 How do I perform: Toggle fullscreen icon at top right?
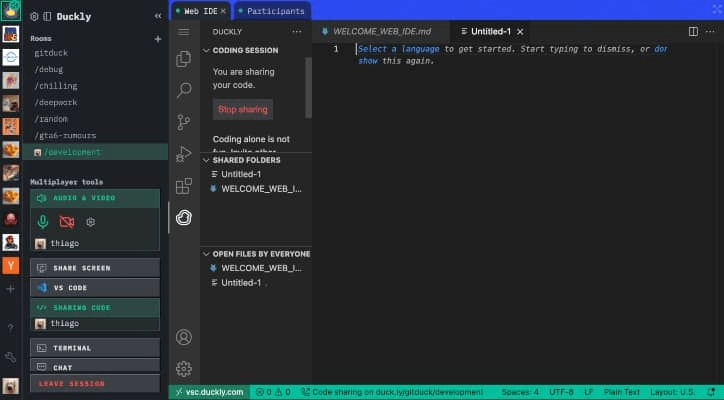(717, 10)
